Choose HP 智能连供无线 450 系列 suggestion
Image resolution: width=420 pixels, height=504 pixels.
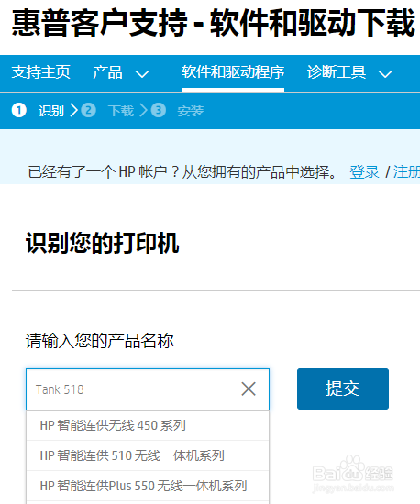click(148, 425)
